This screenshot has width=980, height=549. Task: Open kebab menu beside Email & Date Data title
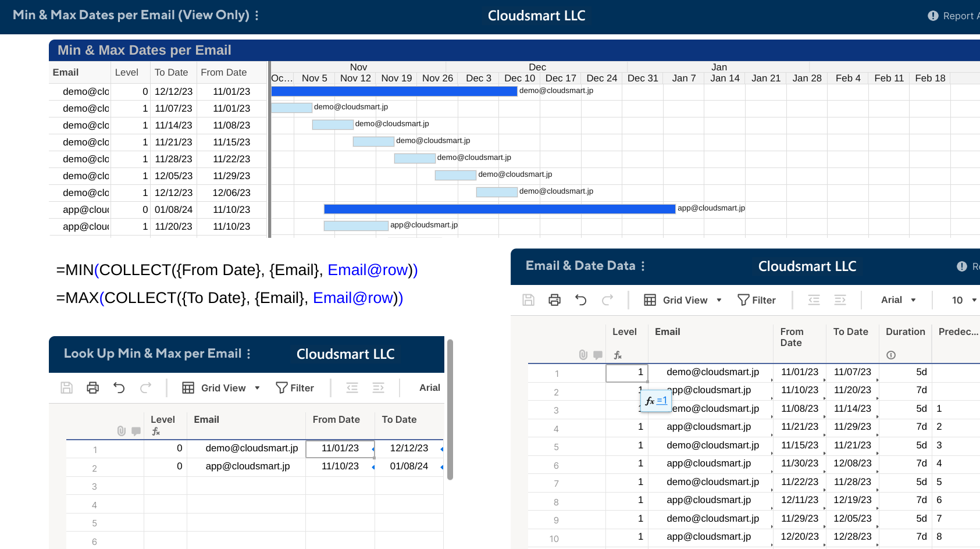coord(643,266)
